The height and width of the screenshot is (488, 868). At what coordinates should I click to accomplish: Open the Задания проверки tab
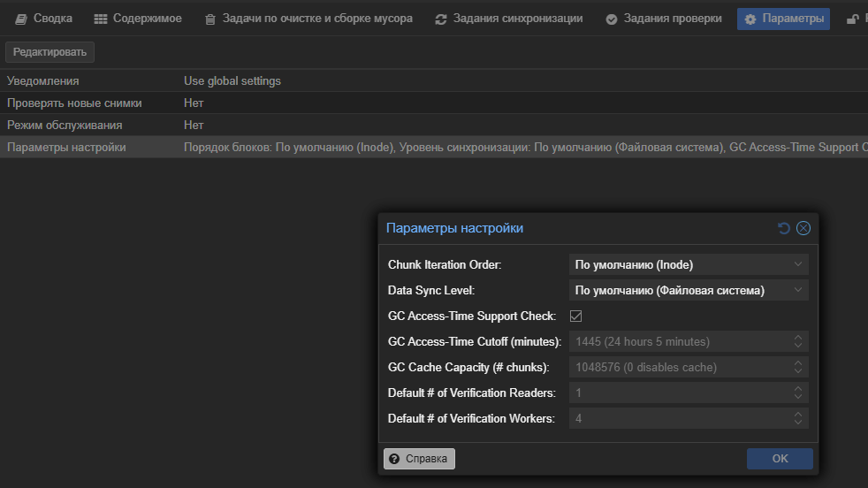pos(663,19)
